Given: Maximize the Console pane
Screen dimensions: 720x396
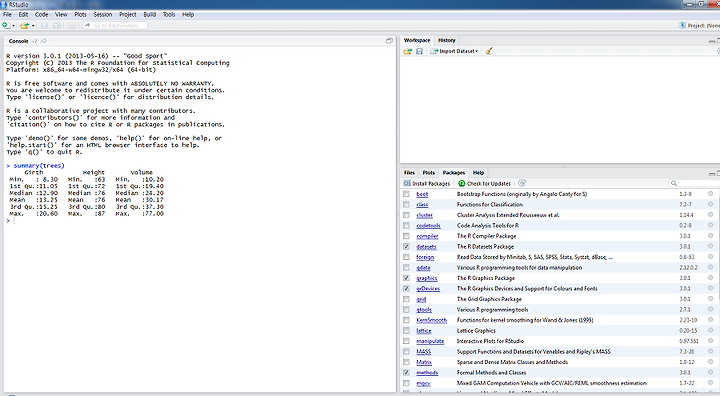Looking at the screenshot, I should 389,40.
